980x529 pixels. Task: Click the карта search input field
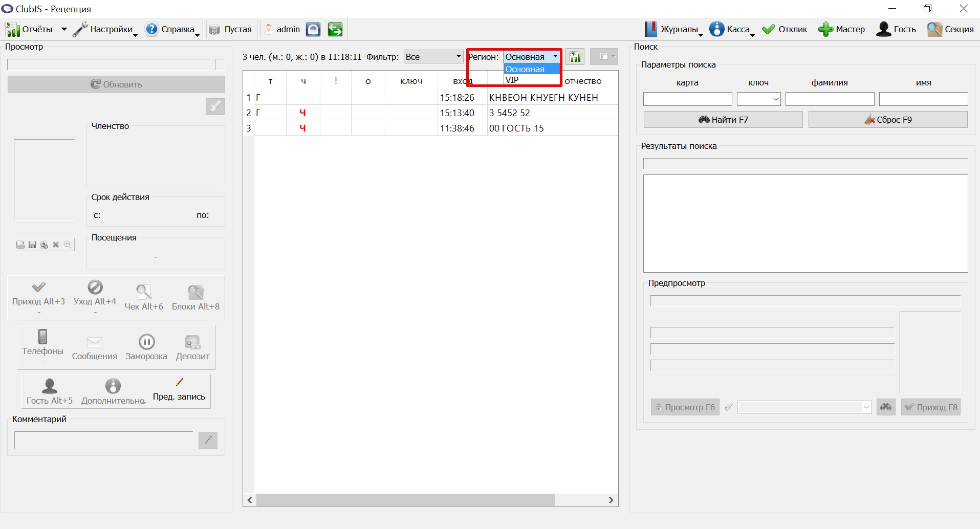pyautogui.click(x=687, y=99)
